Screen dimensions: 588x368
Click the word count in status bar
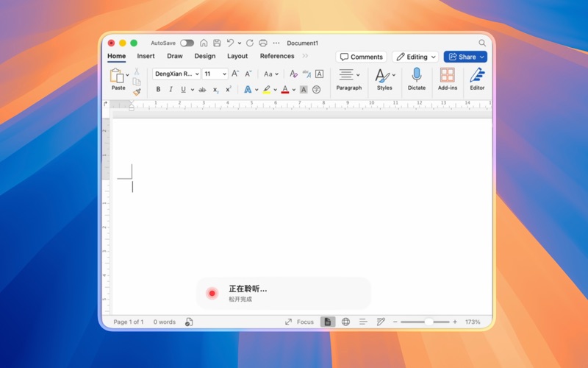pos(165,322)
